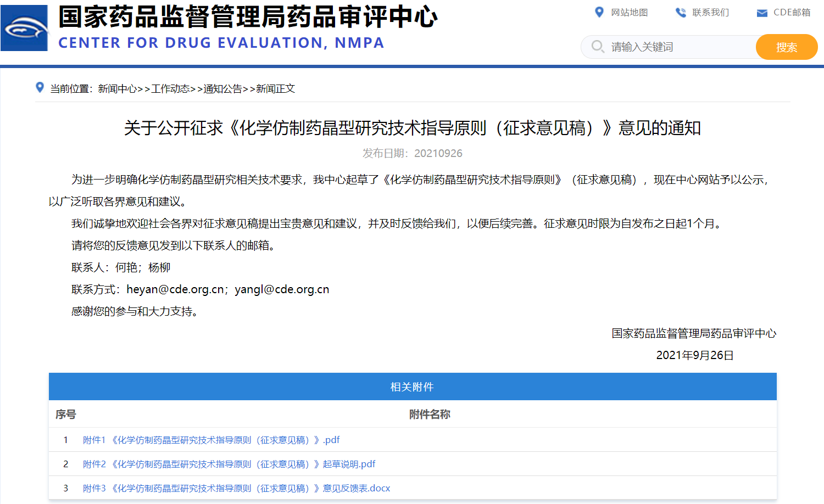Click the site map pin icon
The image size is (824, 504).
599,12
